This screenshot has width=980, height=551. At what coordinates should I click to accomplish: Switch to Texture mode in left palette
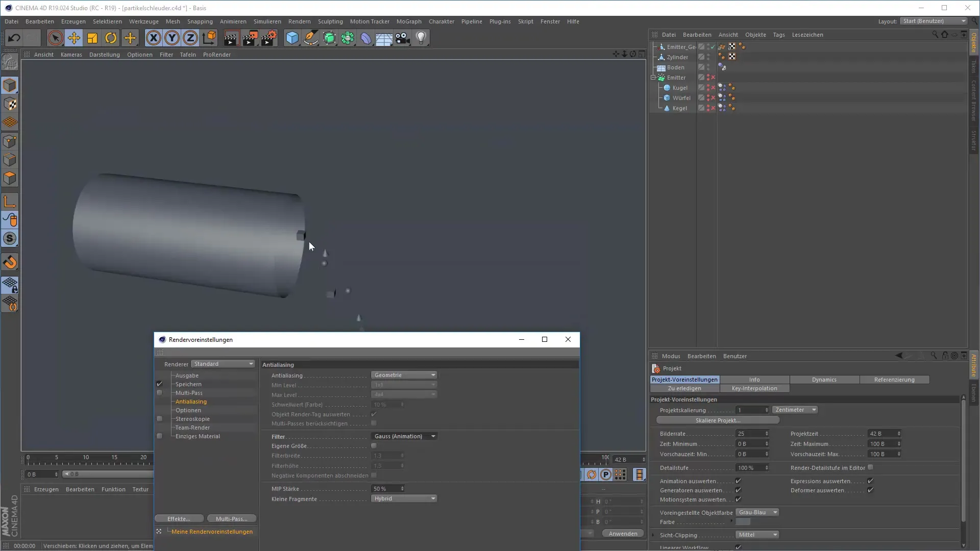pyautogui.click(x=10, y=104)
